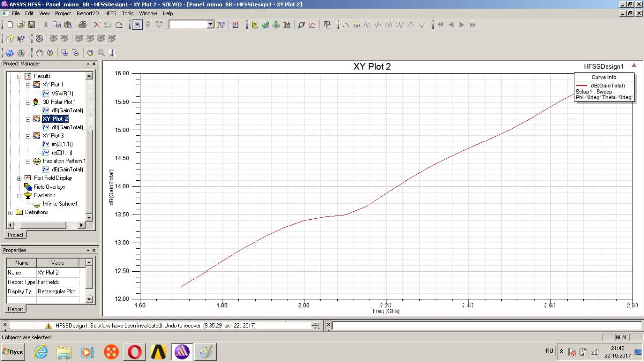Expand the Definitions tree node
The width and height of the screenshot is (644, 362).
click(11, 212)
